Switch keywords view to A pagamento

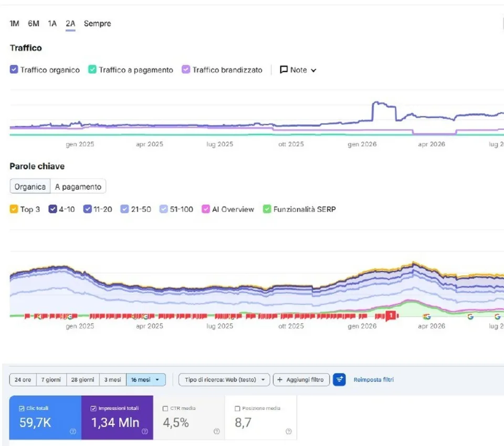(x=78, y=186)
